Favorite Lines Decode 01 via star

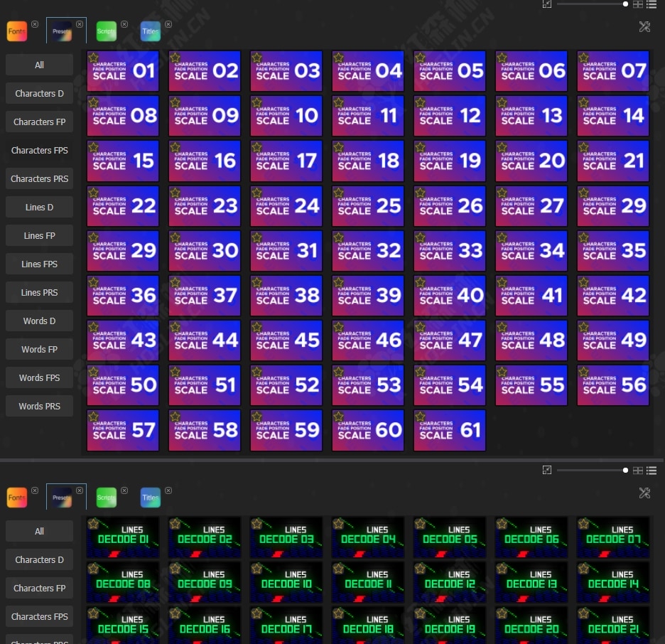click(x=94, y=524)
